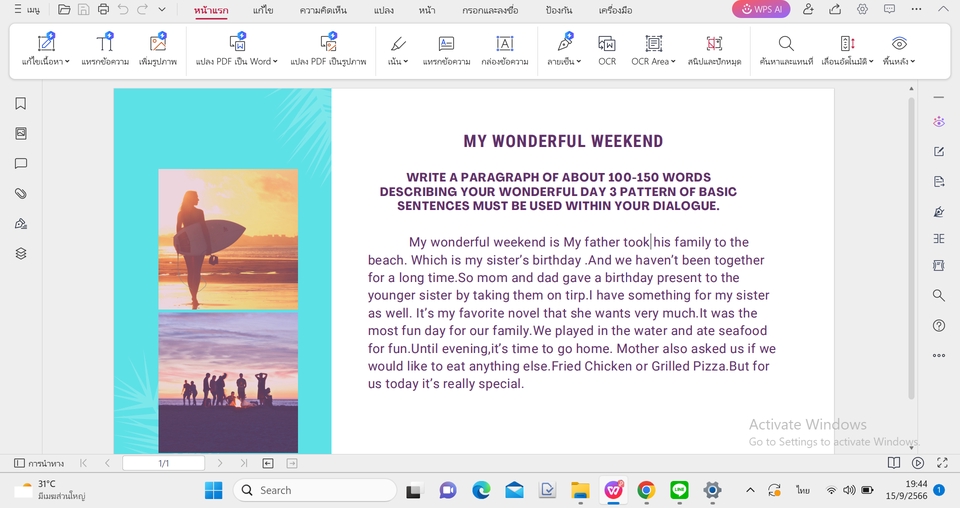Open the layers panel in left sidebar
This screenshot has width=960, height=508.
point(21,253)
